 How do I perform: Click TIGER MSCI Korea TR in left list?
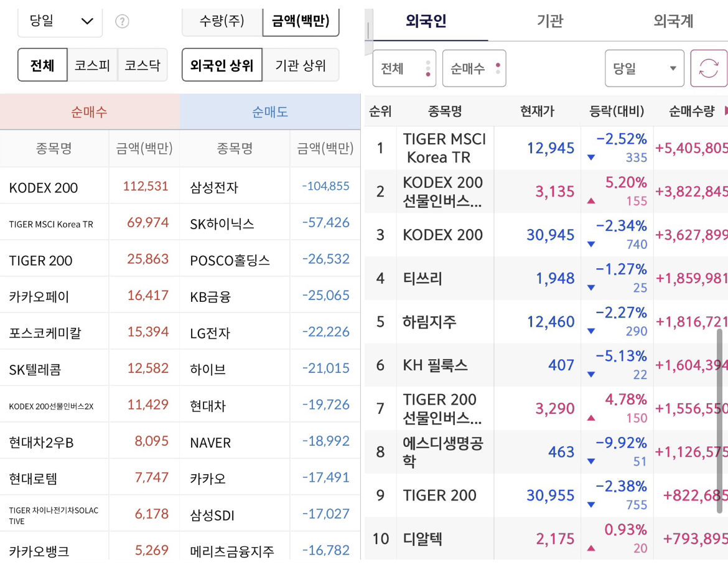pyautogui.click(x=51, y=224)
